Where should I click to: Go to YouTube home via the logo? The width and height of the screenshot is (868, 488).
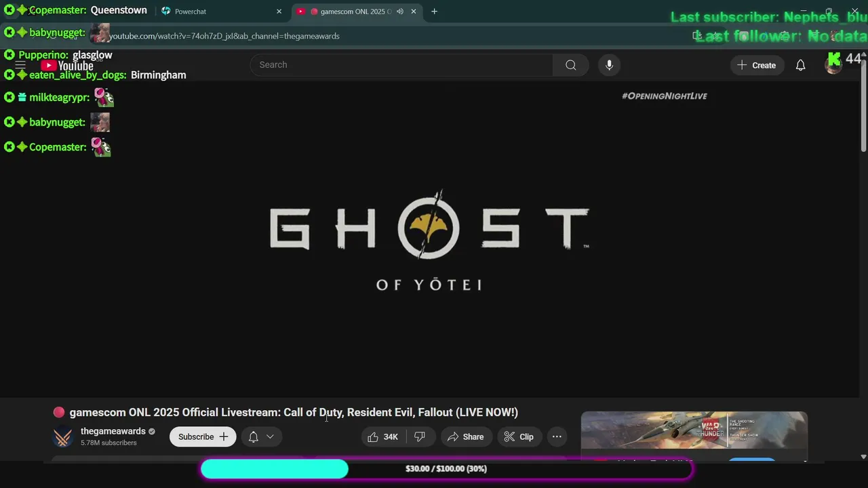67,66
